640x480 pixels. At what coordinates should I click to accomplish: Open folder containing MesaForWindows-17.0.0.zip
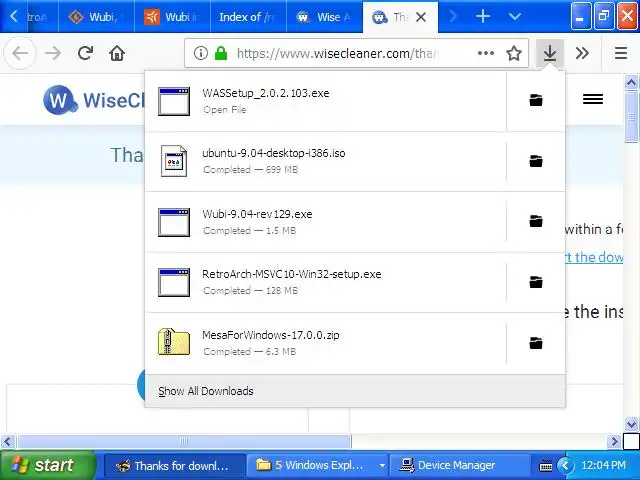pos(536,343)
